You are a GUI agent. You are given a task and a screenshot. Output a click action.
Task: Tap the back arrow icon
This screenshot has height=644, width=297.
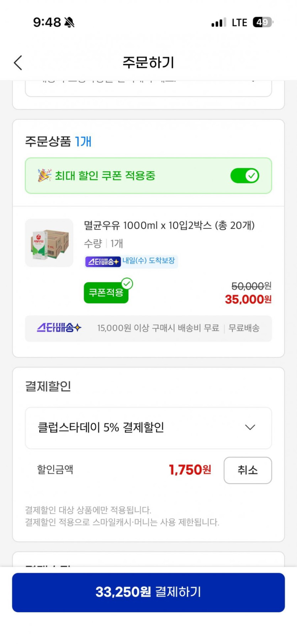pyautogui.click(x=18, y=63)
